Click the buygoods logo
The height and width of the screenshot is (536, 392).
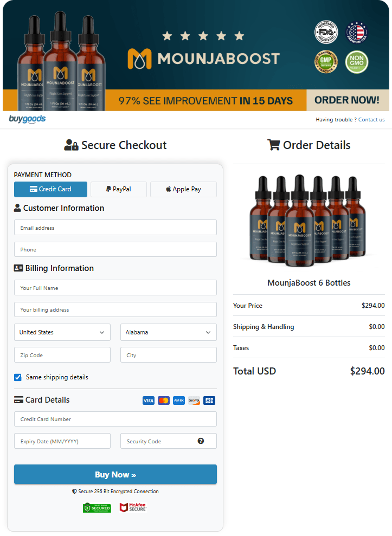pos(27,119)
